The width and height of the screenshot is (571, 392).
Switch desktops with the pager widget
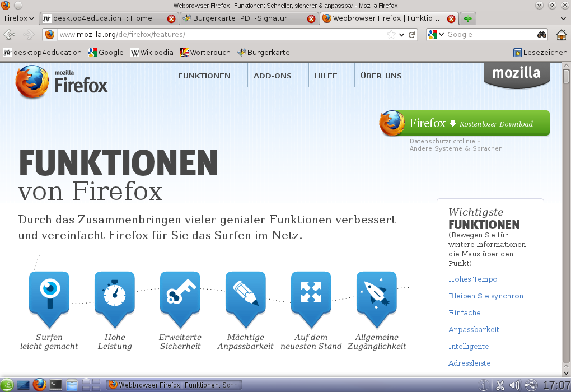91,385
